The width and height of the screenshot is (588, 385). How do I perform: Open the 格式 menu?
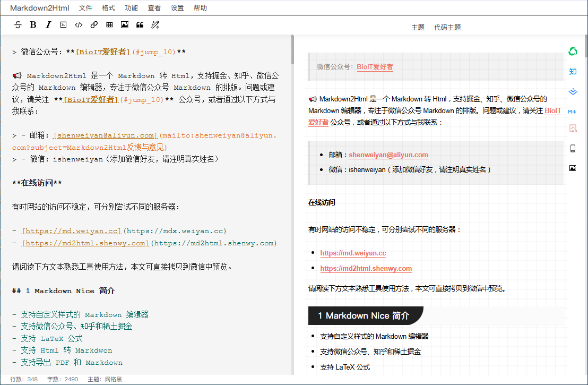(x=108, y=8)
